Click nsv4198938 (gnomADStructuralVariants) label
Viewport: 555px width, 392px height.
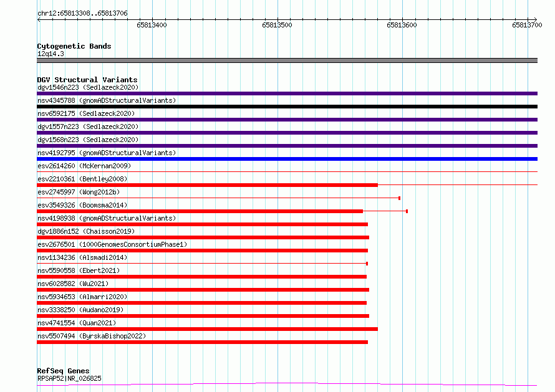point(107,218)
